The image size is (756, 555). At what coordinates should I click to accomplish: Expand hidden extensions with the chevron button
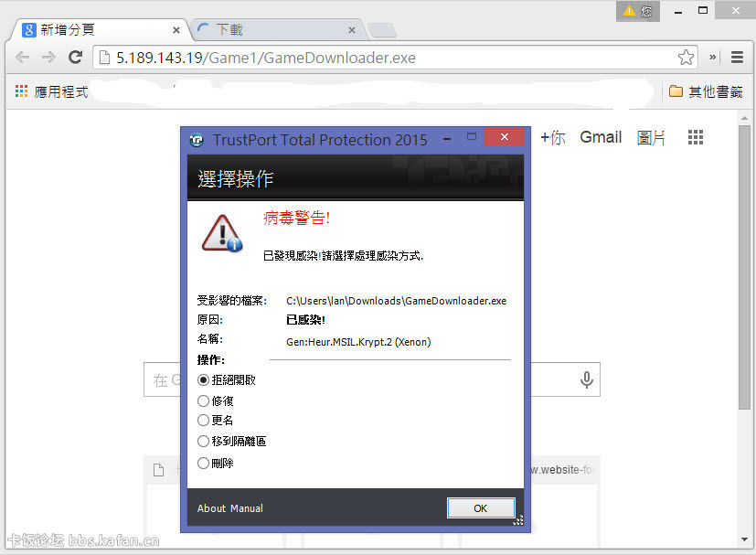point(713,58)
